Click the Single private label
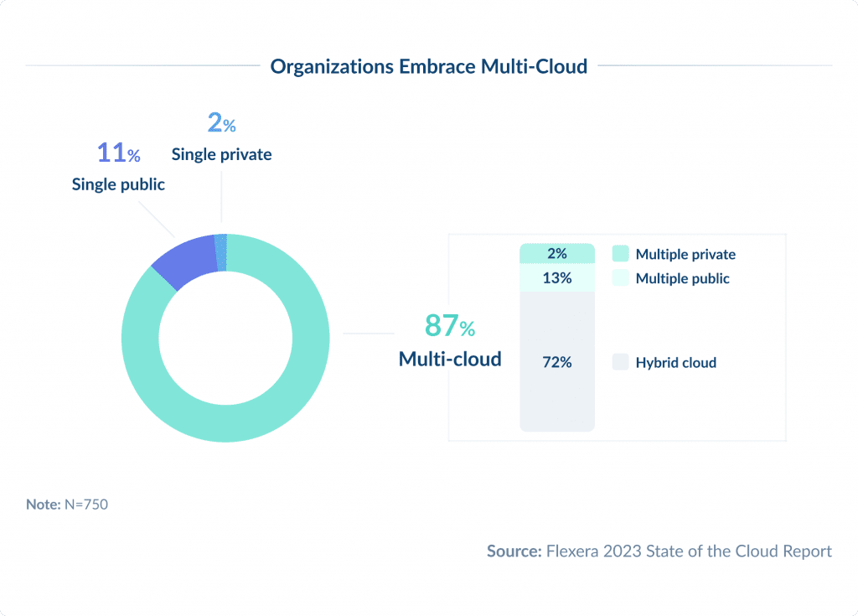This screenshot has width=858, height=616. pos(221,154)
